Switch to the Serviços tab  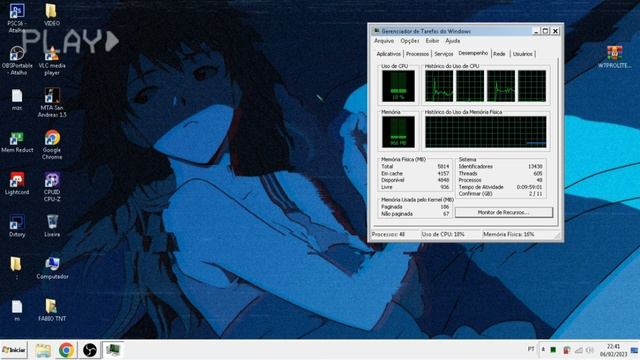(443, 54)
